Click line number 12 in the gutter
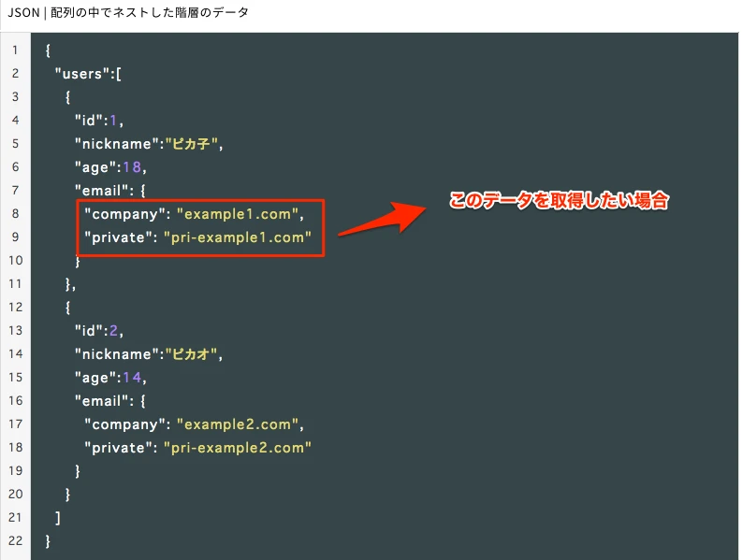 coord(15,308)
